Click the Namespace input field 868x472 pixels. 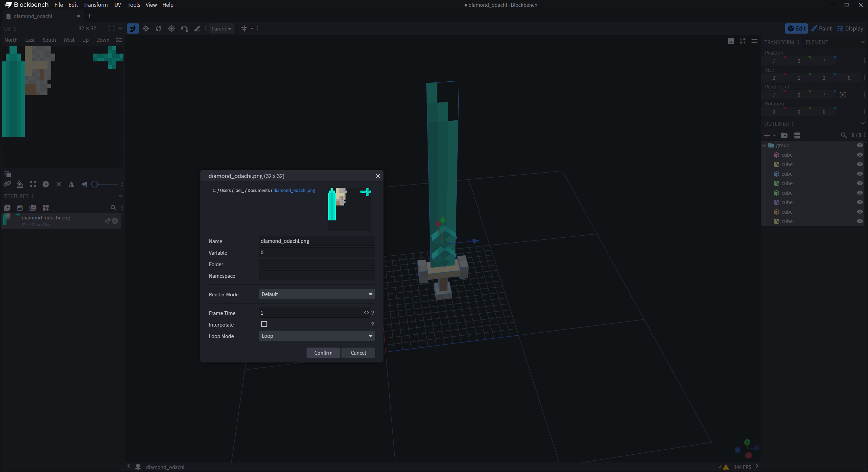[x=317, y=275]
